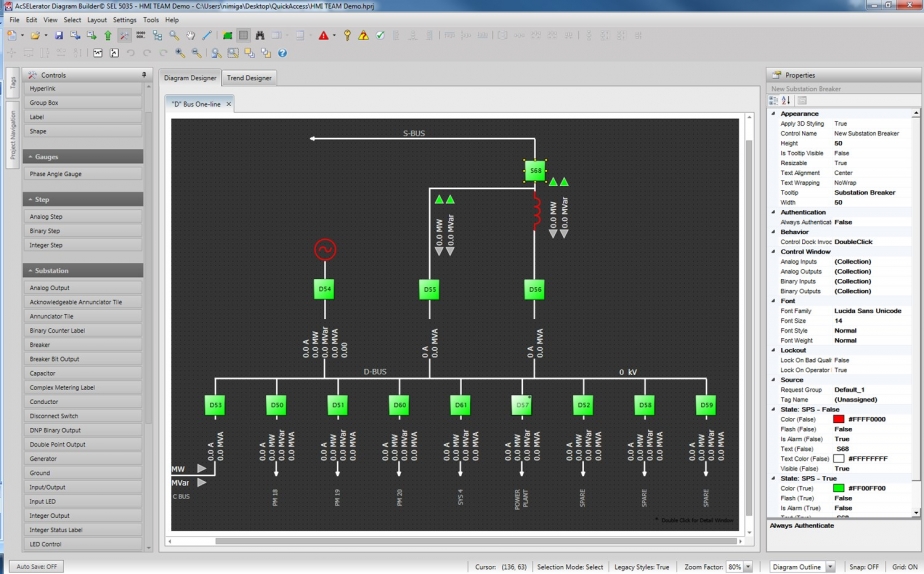The width and height of the screenshot is (924, 574).
Task: Select the Pan hand tool
Action: pos(190,36)
